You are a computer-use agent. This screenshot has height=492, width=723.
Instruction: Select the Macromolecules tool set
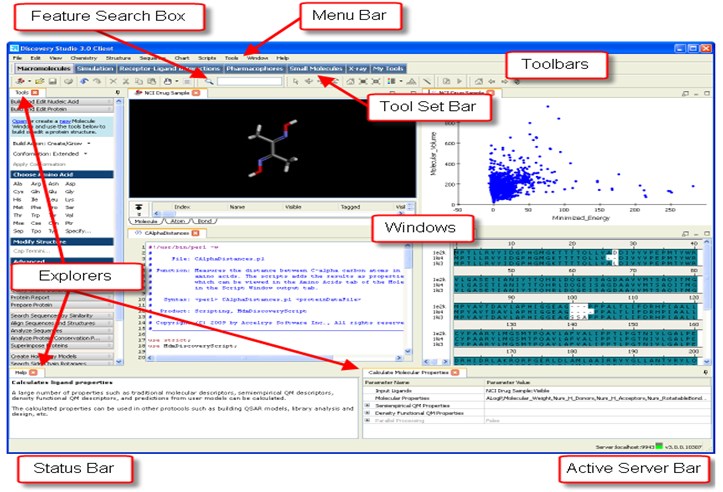pos(44,69)
